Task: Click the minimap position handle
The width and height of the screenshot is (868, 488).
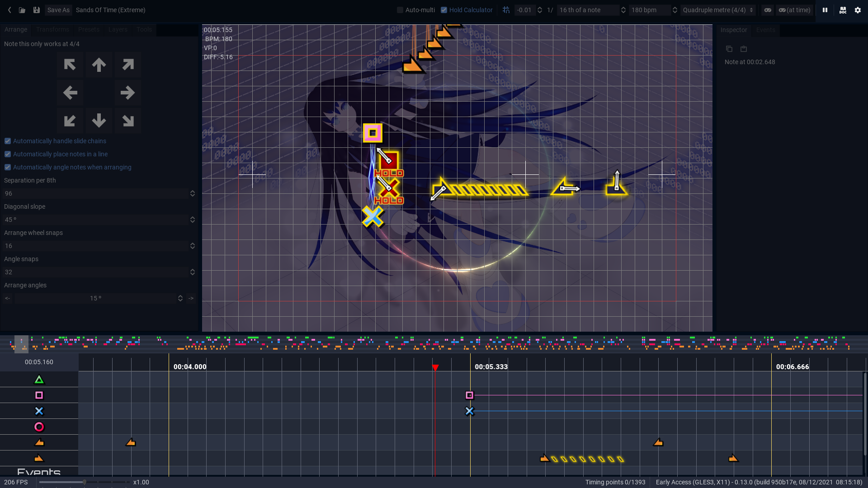Action: (x=21, y=344)
